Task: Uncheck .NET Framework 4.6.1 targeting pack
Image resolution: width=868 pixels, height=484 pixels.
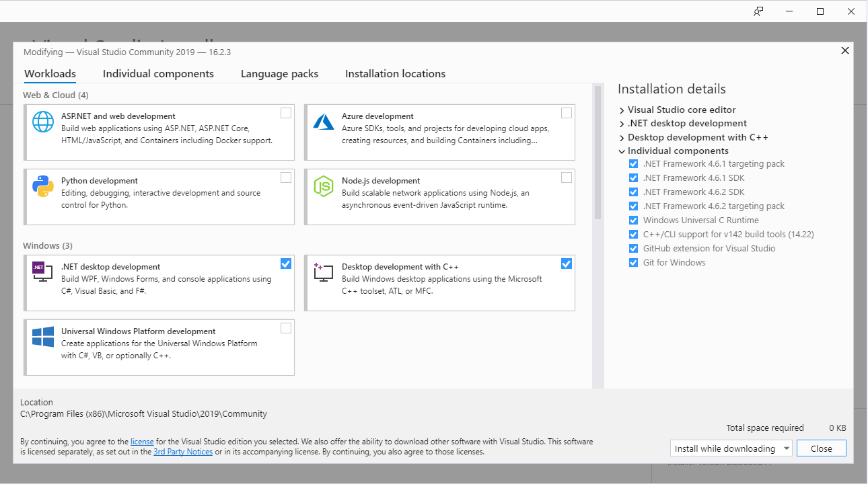Action: (x=633, y=164)
